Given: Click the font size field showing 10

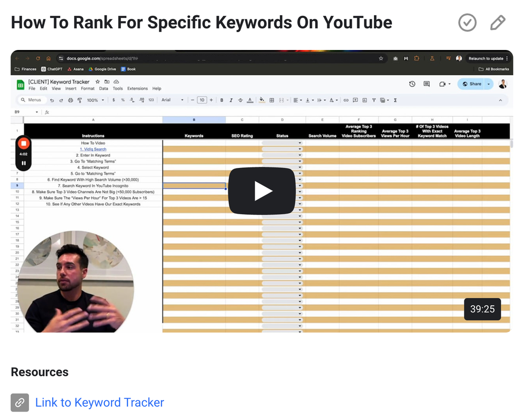Looking at the screenshot, I should (x=202, y=100).
